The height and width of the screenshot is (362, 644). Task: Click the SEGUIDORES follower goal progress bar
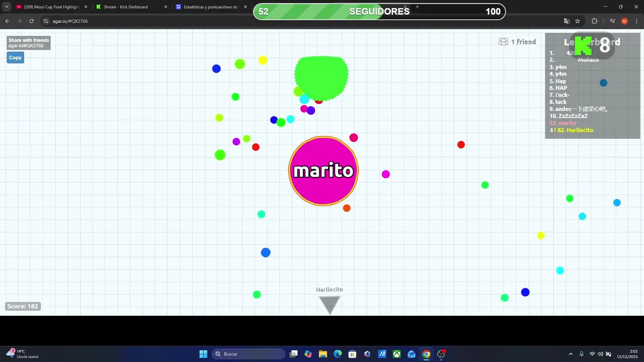pyautogui.click(x=379, y=12)
